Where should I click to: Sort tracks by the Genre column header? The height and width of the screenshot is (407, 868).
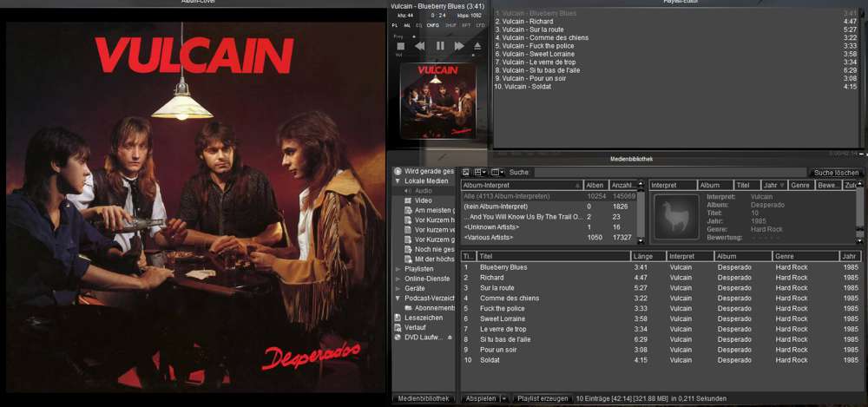point(805,256)
